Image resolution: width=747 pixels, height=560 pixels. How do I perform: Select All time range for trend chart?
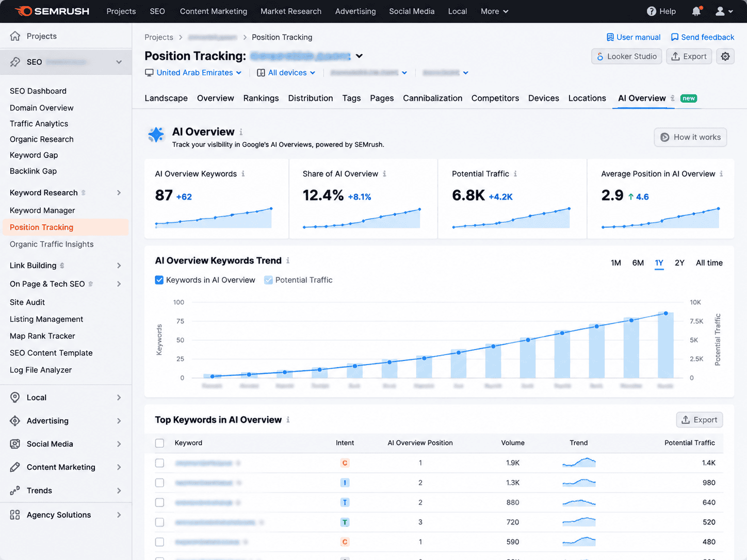[x=709, y=263]
